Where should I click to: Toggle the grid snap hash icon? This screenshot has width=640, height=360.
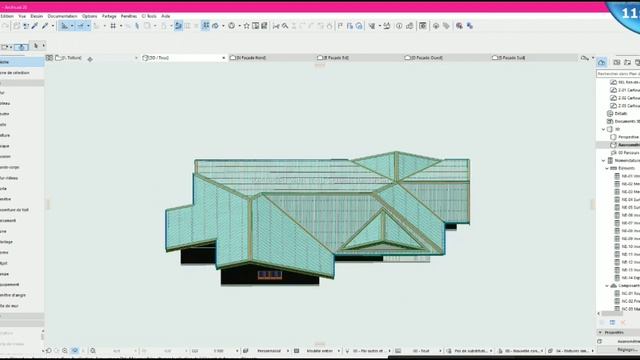pyautogui.click(x=113, y=26)
